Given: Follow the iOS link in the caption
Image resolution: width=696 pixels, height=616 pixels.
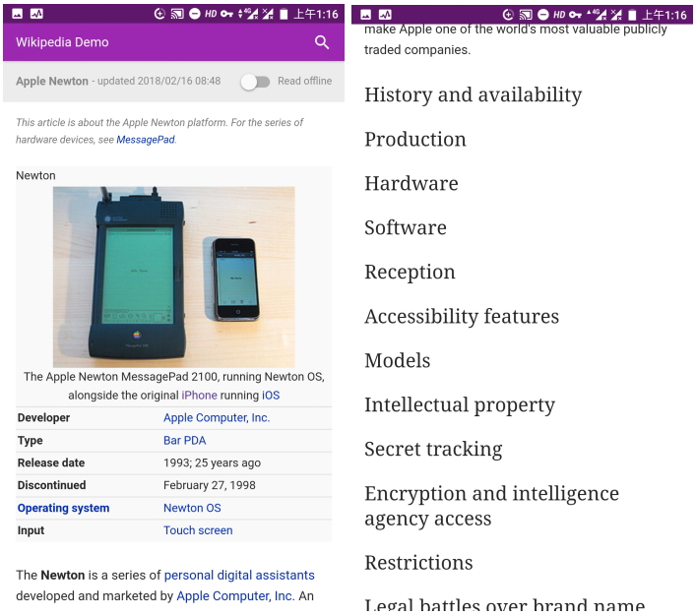Looking at the screenshot, I should click(271, 395).
